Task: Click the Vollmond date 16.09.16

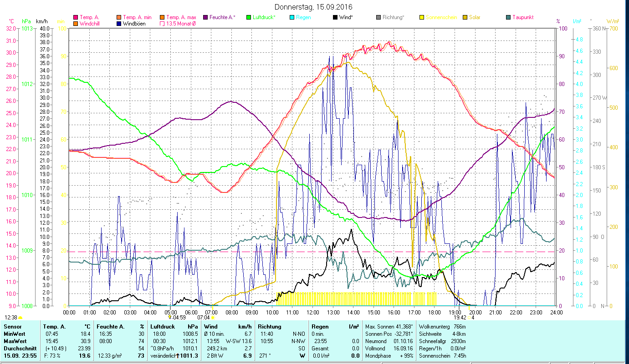Action: 403,349
